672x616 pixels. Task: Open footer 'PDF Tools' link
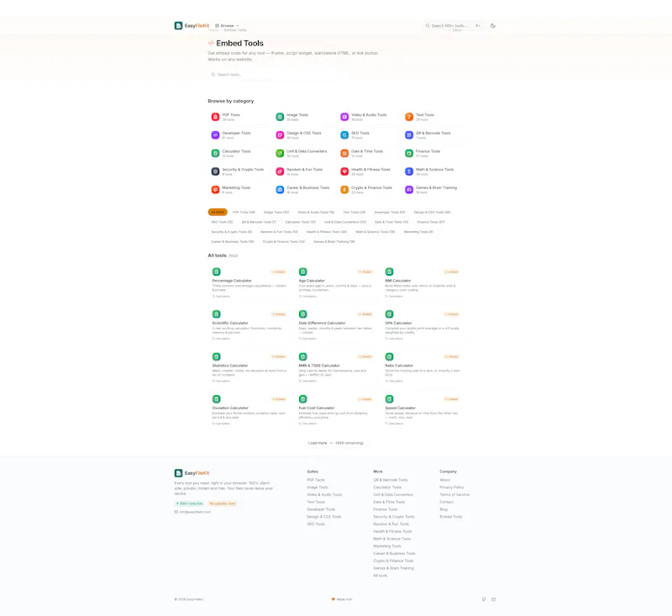point(316,480)
